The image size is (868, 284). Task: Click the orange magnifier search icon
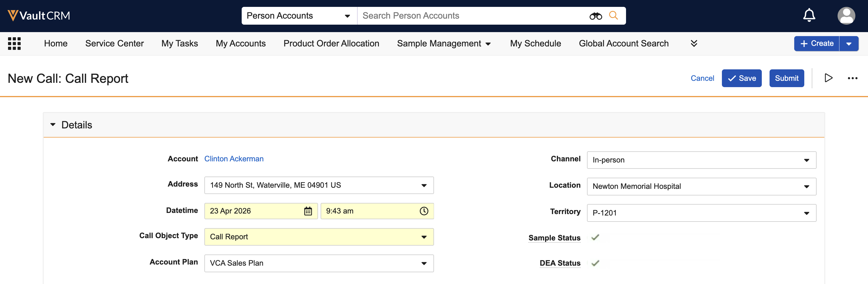(x=613, y=15)
